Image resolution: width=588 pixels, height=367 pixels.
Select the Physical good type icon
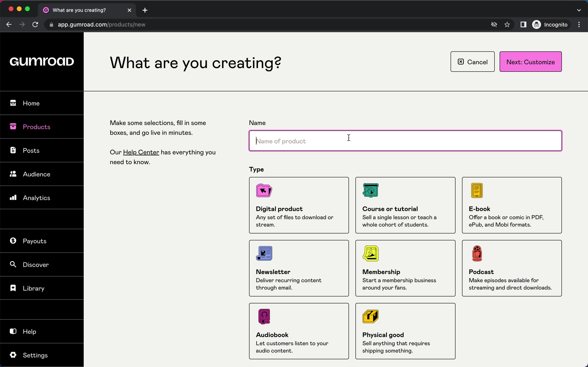point(370,316)
